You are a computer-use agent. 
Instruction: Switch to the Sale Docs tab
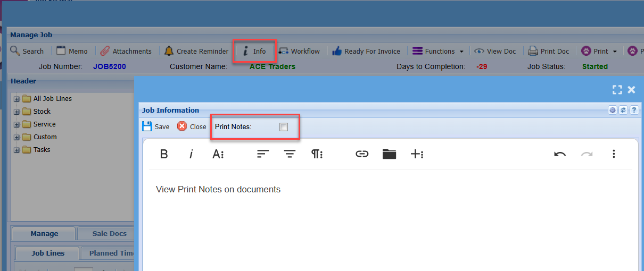point(106,234)
